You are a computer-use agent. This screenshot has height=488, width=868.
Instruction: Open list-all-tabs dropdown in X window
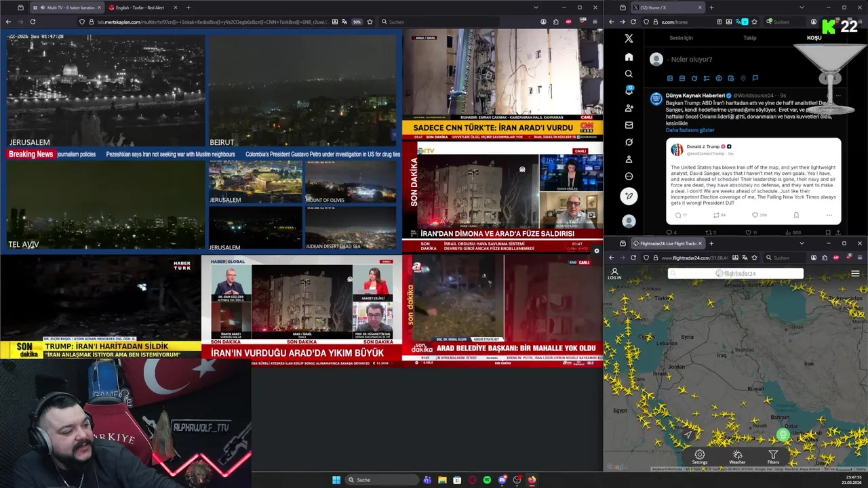802,7
